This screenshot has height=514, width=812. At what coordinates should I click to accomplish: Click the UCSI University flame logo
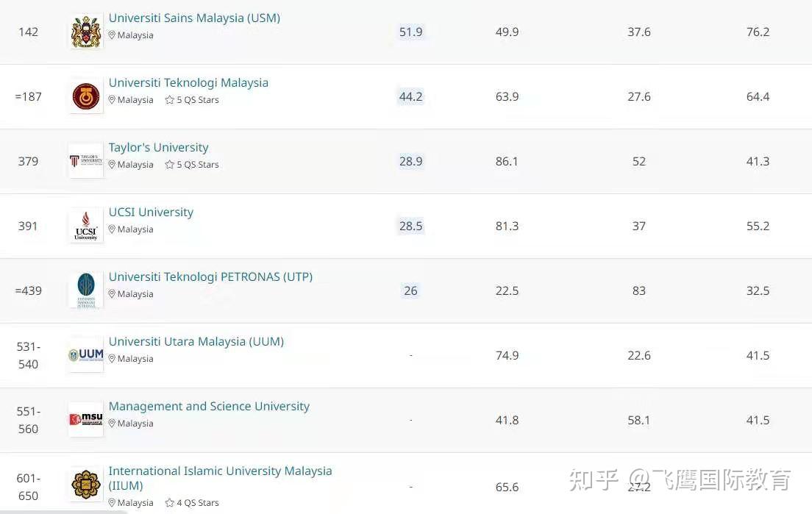(x=86, y=226)
